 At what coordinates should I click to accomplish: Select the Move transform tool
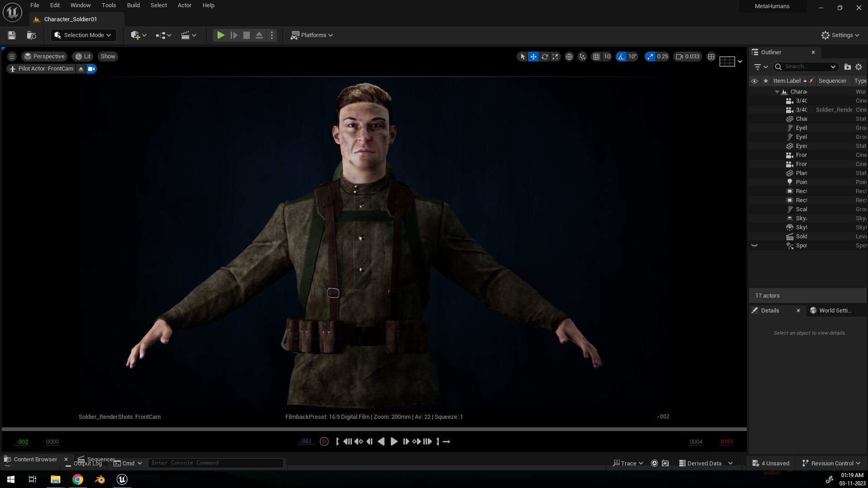[533, 57]
